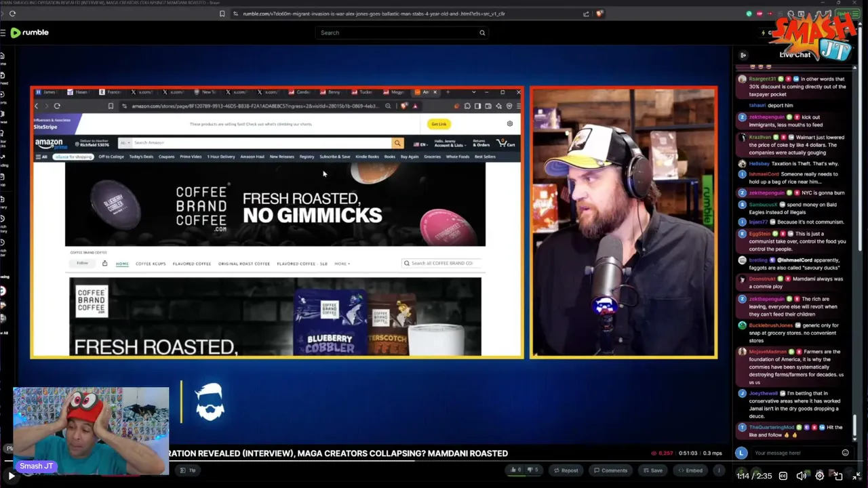Click the video rotate icon
This screenshot has height=488, width=868.
pos(838,476)
